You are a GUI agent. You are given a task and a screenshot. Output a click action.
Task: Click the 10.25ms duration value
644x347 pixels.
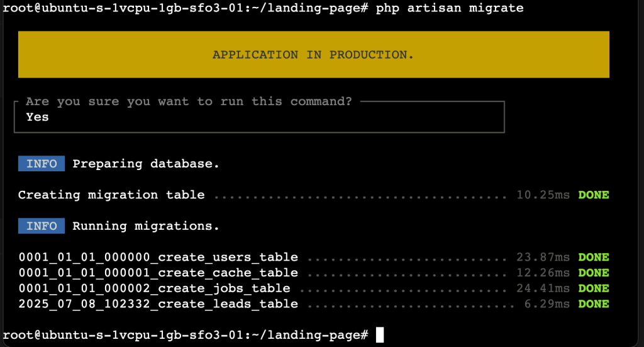click(543, 195)
